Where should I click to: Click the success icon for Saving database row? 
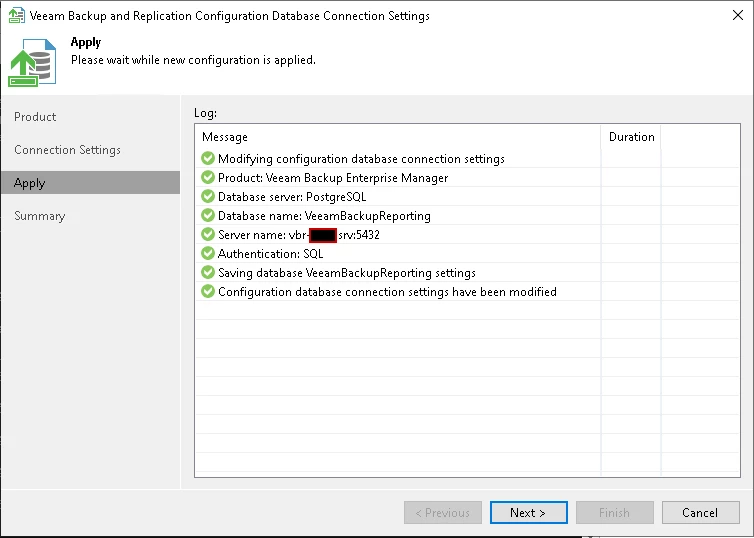tap(208, 273)
